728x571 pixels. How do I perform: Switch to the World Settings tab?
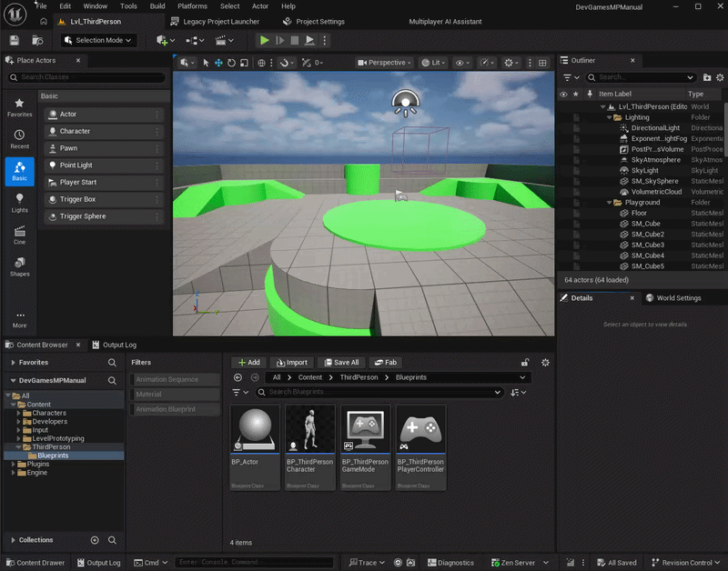point(673,298)
